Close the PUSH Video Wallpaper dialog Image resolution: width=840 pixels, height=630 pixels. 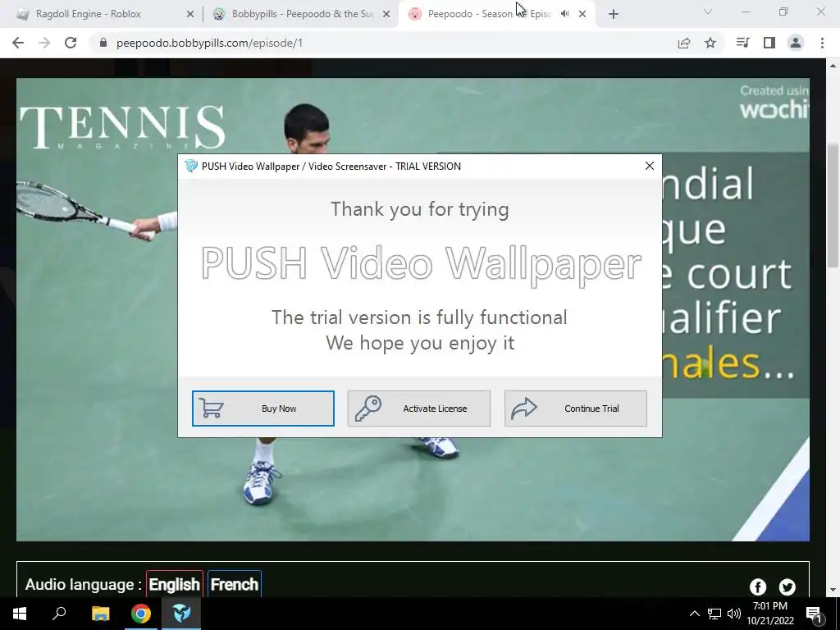pyautogui.click(x=650, y=166)
